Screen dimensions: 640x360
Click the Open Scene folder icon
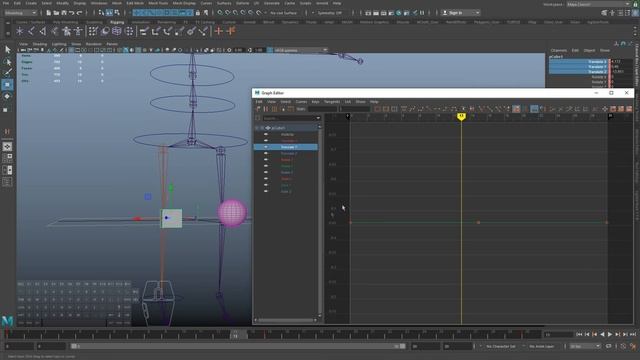click(56, 13)
